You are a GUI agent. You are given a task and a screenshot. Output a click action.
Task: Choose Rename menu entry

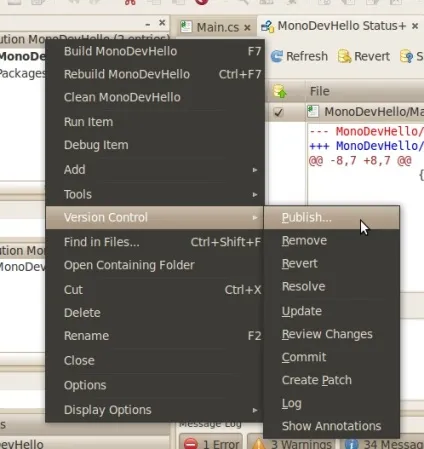(155, 336)
